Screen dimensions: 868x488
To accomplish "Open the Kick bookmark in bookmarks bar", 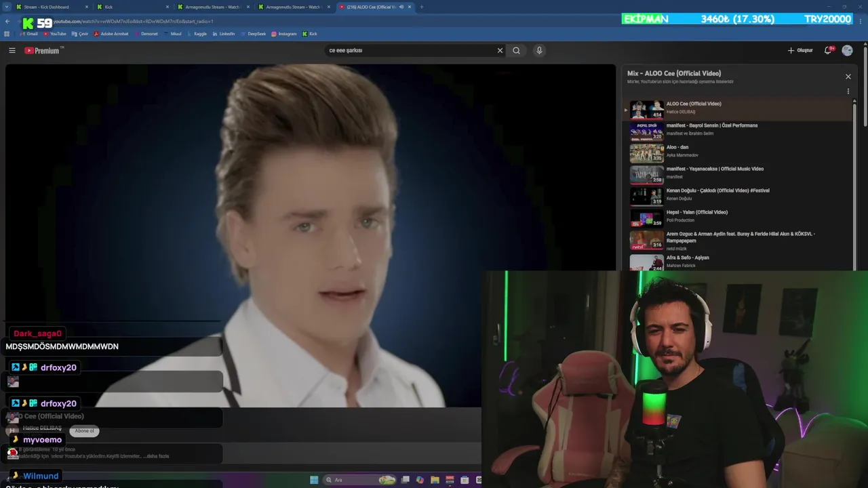I will [310, 33].
